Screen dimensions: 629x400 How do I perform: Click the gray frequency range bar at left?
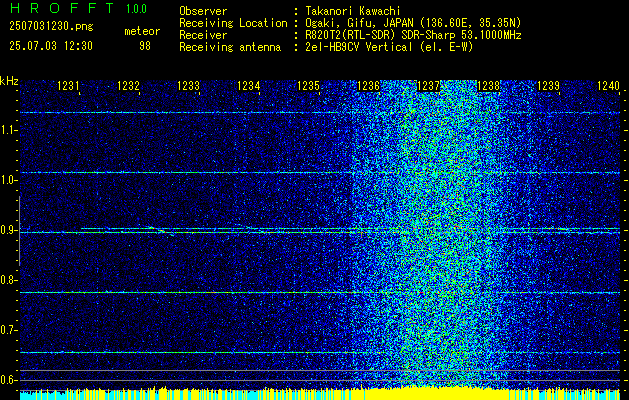click(x=19, y=231)
